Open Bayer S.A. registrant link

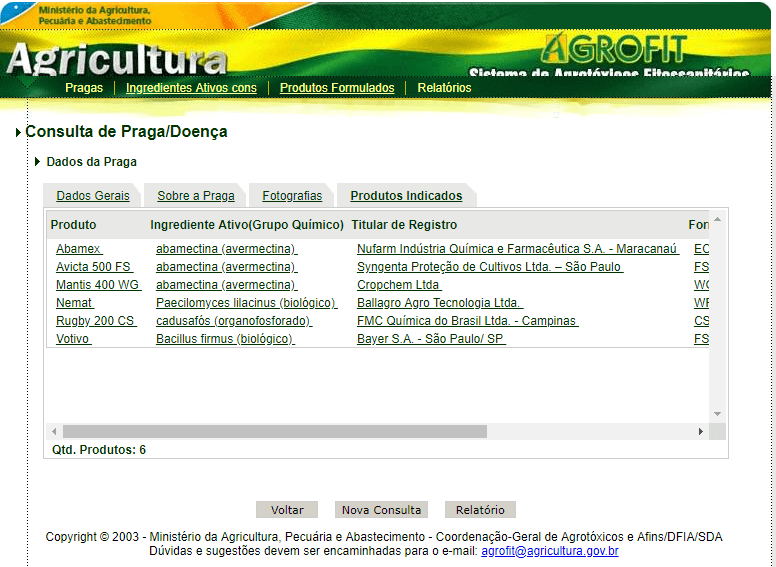(431, 339)
